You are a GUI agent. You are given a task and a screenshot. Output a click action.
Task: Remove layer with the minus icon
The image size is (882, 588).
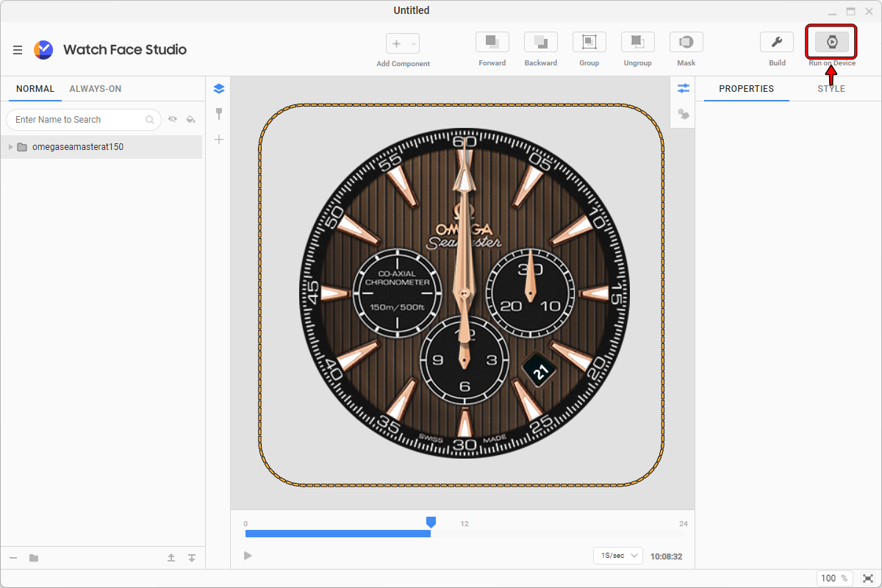[13, 558]
